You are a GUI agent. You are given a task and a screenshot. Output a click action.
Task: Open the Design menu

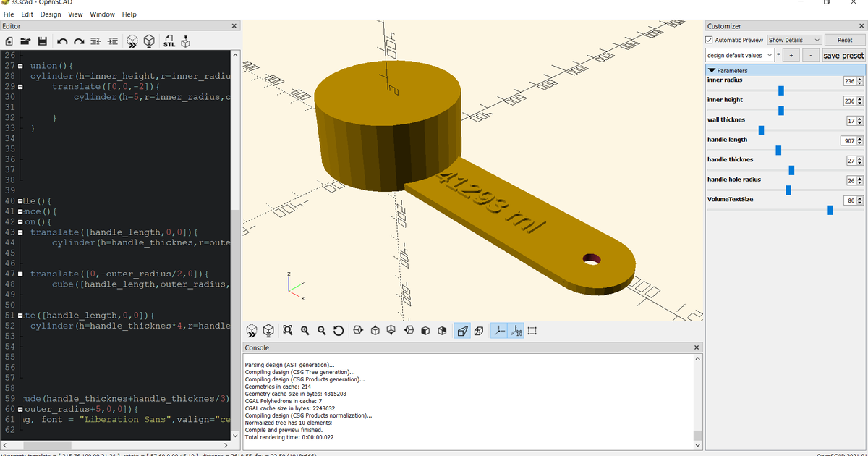click(50, 14)
